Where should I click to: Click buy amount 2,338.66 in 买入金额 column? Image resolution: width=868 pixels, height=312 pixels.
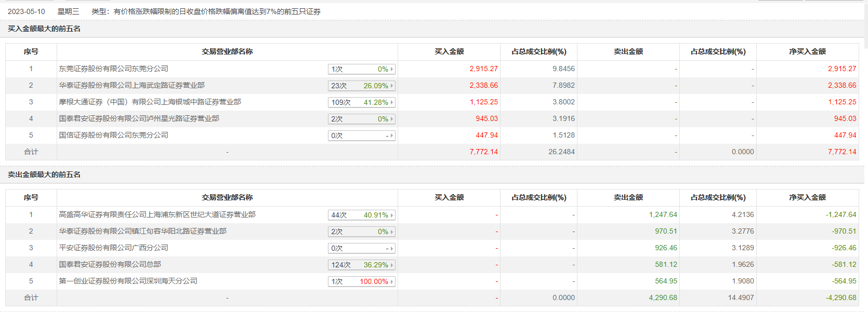(x=483, y=85)
